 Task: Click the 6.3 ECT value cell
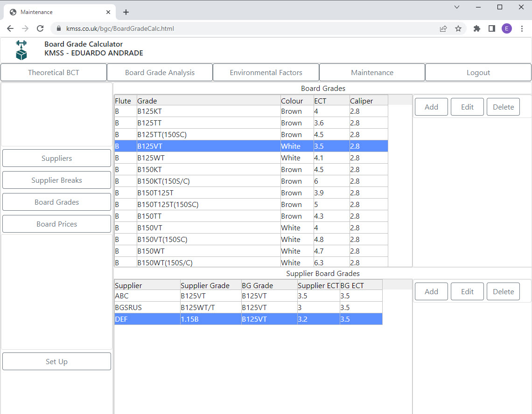click(331, 262)
